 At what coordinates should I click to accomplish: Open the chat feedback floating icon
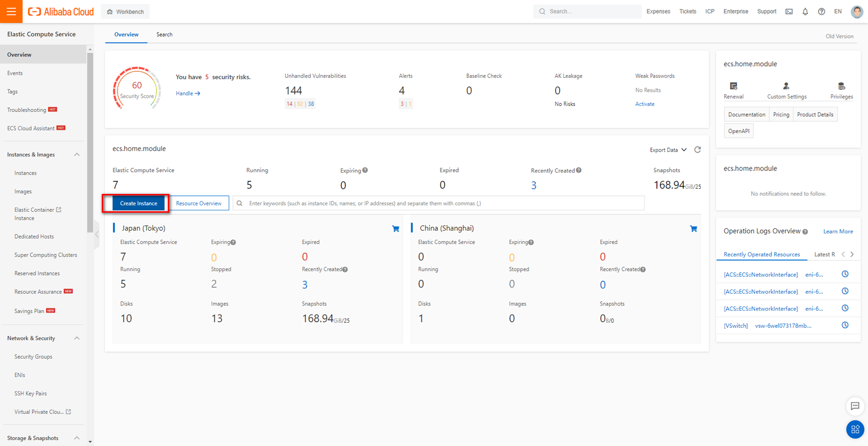click(855, 406)
